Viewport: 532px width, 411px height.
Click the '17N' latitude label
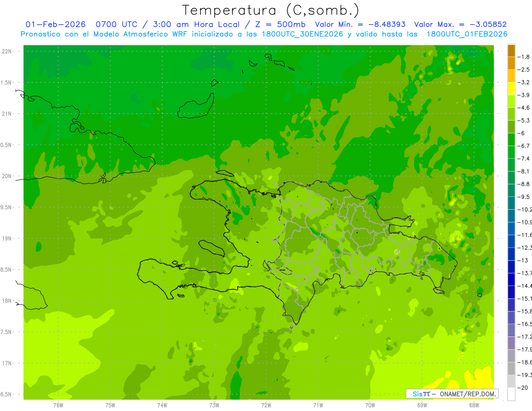[x=7, y=363]
